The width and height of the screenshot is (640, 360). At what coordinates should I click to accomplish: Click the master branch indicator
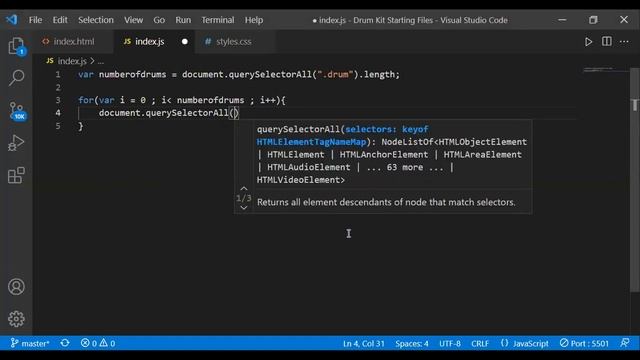[x=30, y=343]
